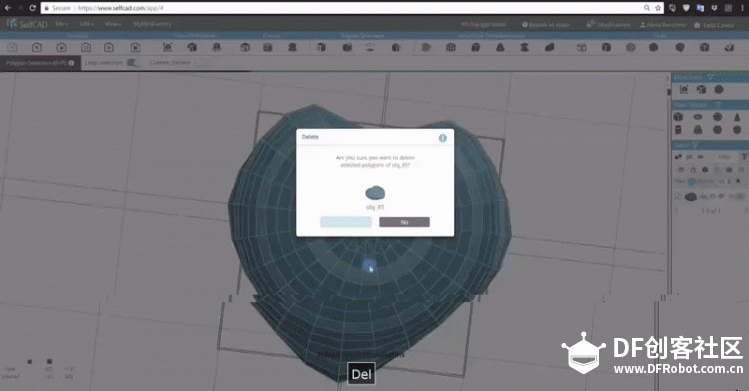Confirm deletion with the highlighted Yes button
Screen dimensions: 749x391
346,222
